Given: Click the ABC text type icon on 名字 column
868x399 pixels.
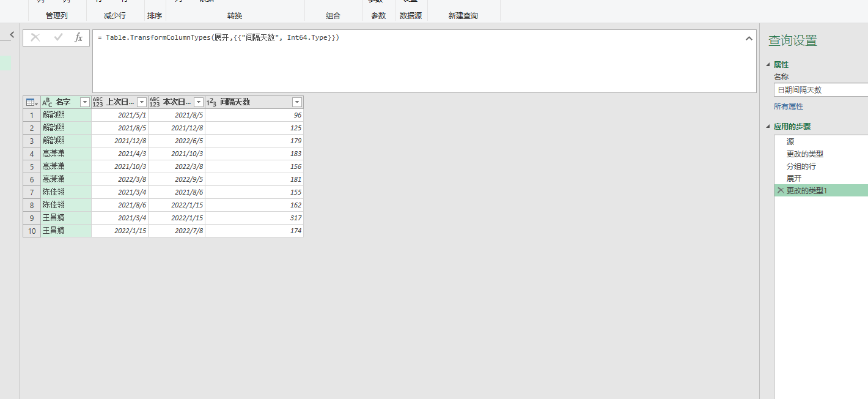Looking at the screenshot, I should click(47, 102).
